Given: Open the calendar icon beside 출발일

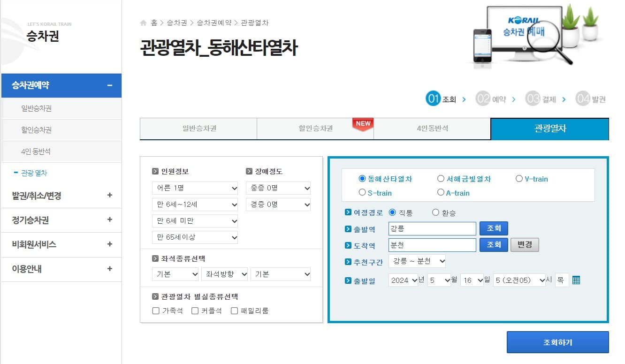Looking at the screenshot, I should click(x=576, y=280).
